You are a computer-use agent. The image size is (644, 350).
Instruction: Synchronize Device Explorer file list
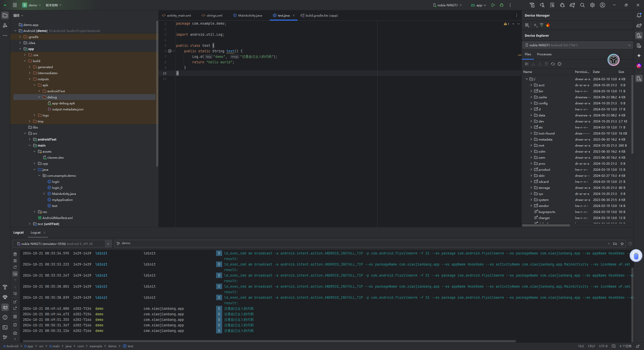tap(553, 64)
